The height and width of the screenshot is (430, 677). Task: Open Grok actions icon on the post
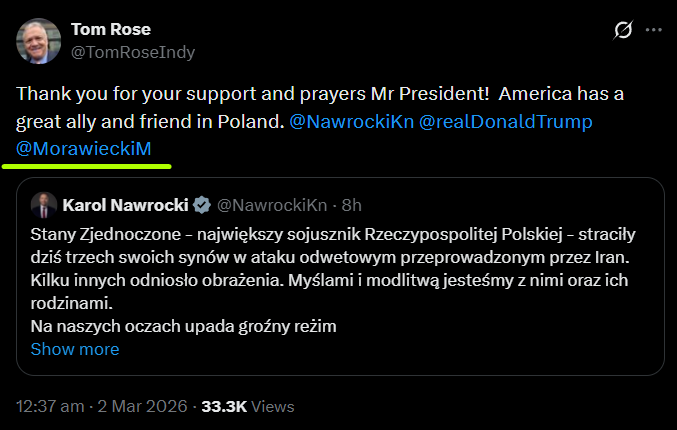tap(622, 31)
